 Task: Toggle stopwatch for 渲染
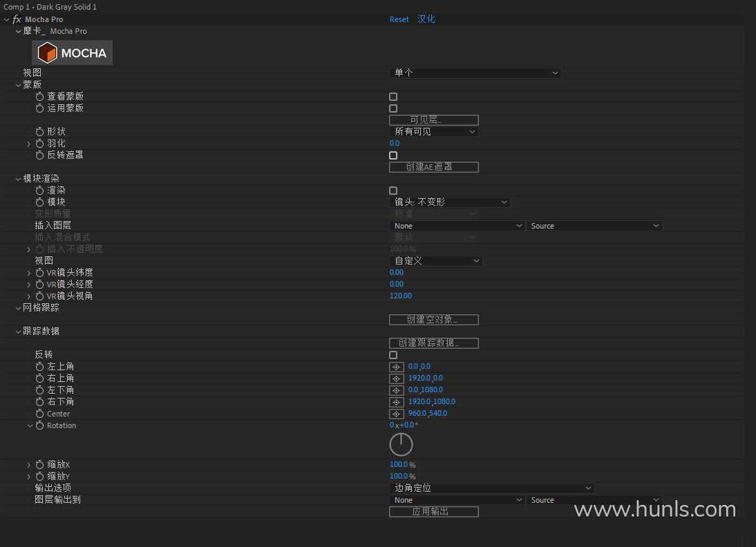(x=39, y=191)
